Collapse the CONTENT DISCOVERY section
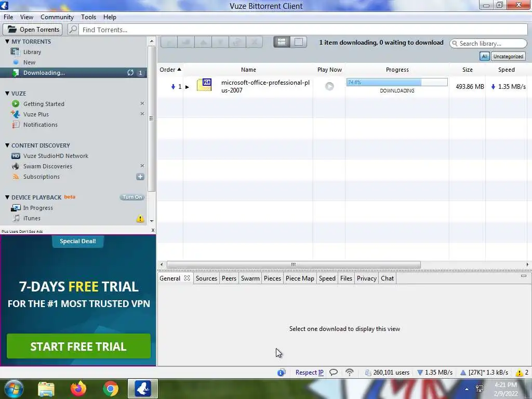 pos(7,145)
